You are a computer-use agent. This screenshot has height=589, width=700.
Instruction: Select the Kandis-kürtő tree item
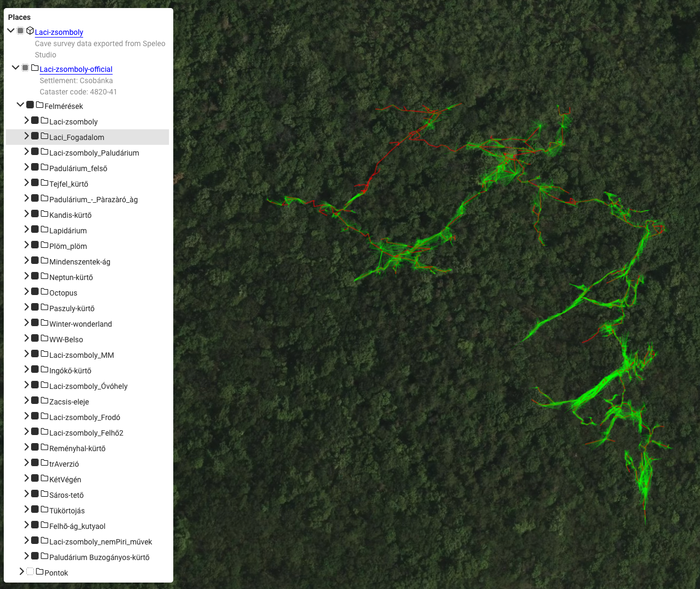coord(70,215)
